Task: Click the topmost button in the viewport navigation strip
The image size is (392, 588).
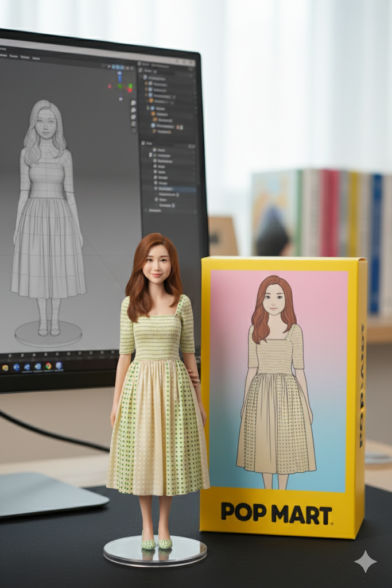Action: (x=133, y=103)
